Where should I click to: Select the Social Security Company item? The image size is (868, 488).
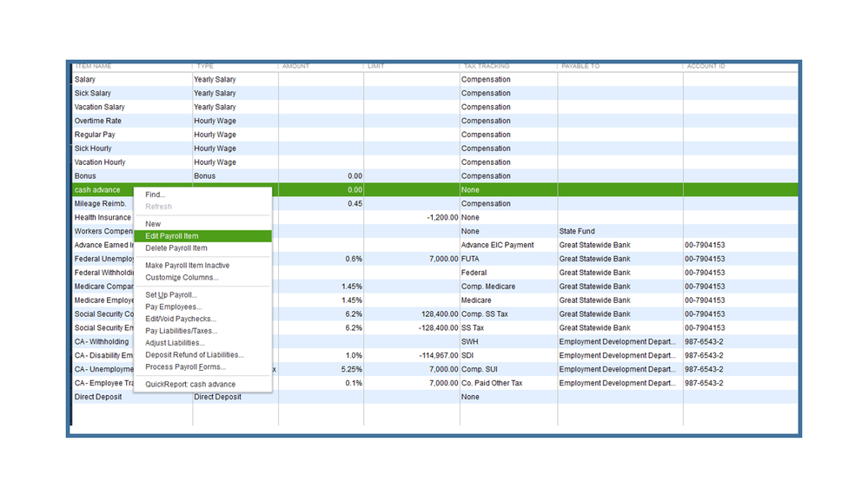[104, 315]
